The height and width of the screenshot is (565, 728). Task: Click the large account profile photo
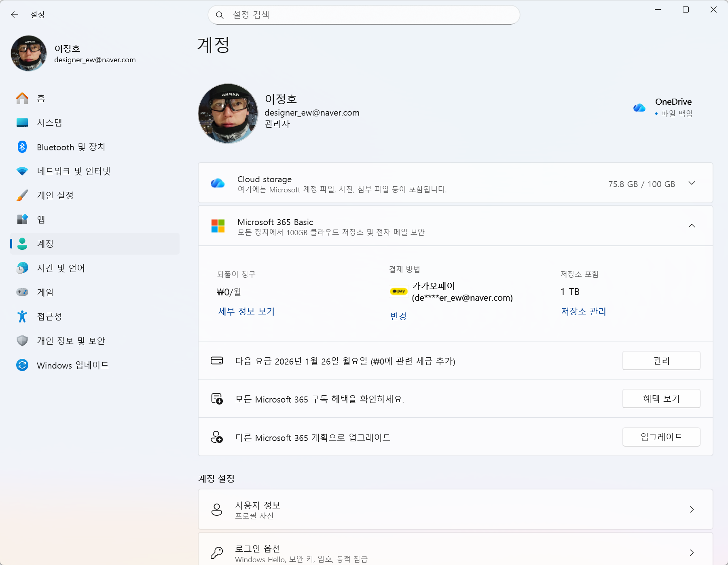228,114
